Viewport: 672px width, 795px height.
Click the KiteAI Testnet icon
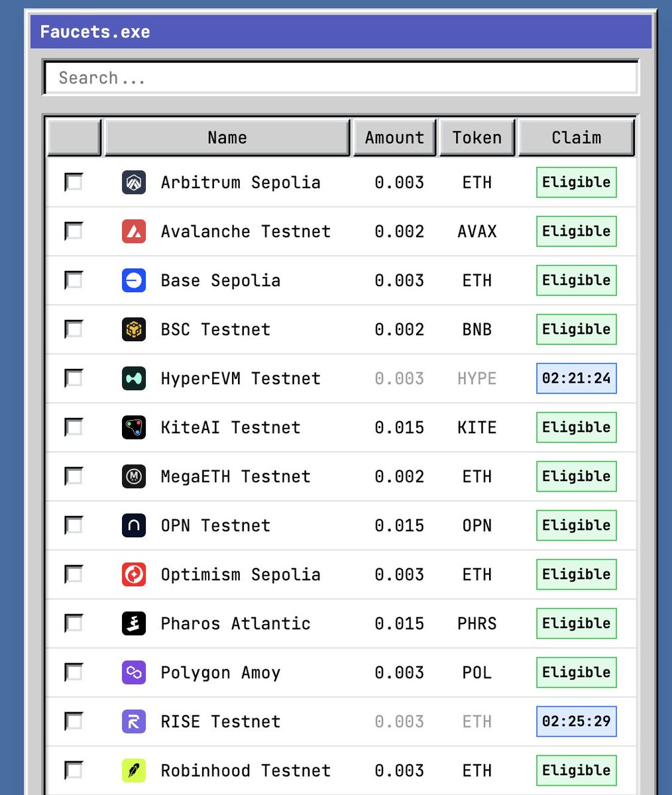(x=134, y=427)
